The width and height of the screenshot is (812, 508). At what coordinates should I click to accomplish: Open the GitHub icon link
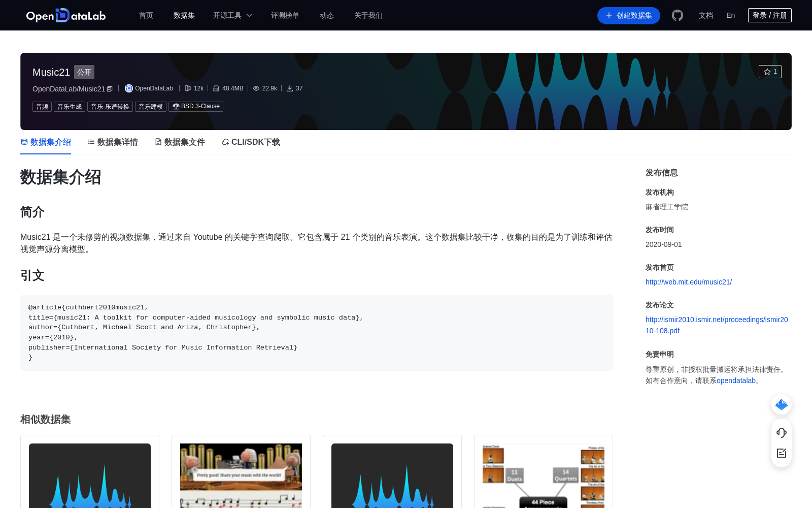[x=678, y=15]
